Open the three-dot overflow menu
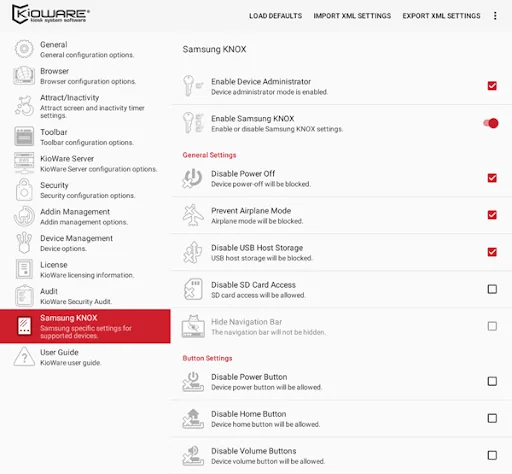This screenshot has width=512, height=474. (495, 16)
